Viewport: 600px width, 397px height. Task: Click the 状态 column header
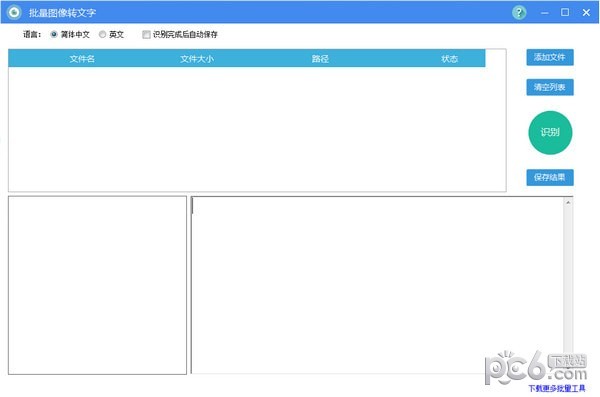tap(449, 59)
